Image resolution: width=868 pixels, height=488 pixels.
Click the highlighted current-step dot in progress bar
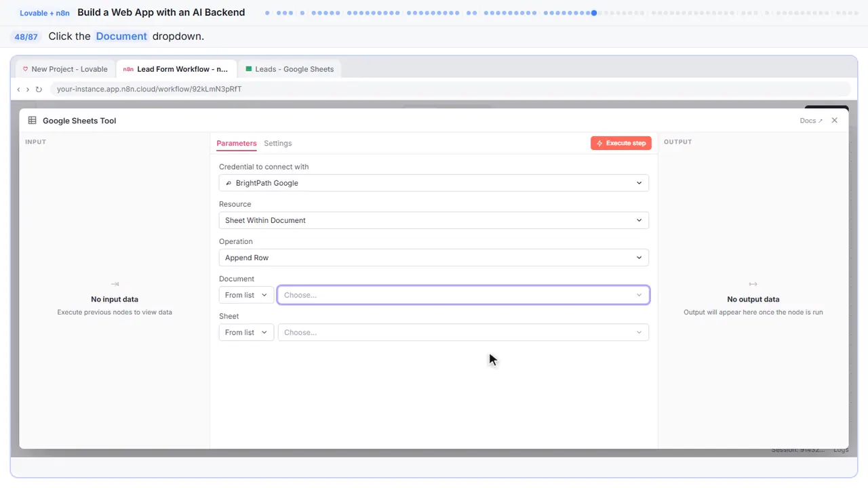594,12
